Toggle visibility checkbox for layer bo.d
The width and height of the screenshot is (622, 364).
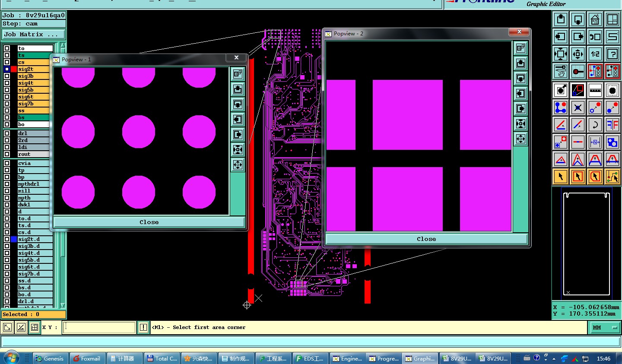[7, 294]
